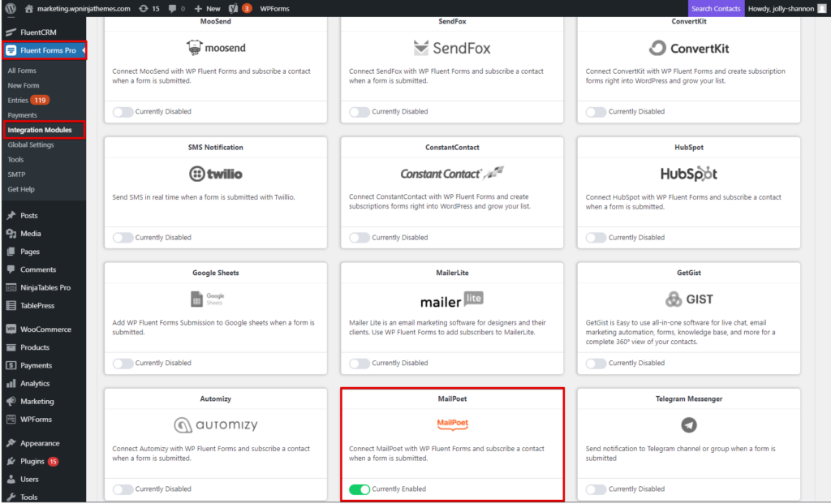Image resolution: width=831 pixels, height=504 pixels.
Task: Click the WPForms icon in sidebar
Action: coord(11,420)
